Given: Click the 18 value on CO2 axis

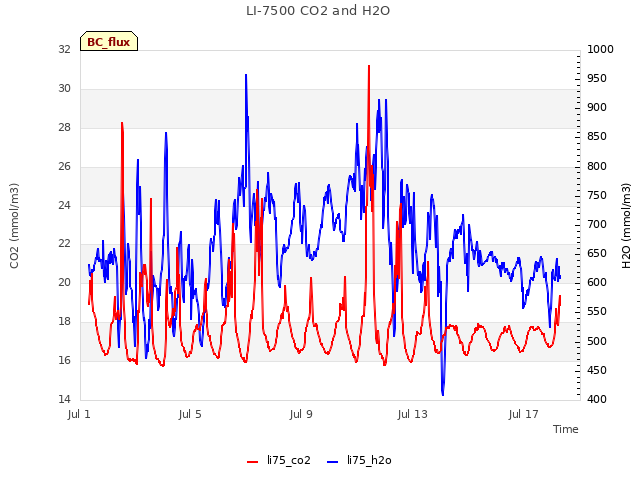Looking at the screenshot, I should [64, 321].
